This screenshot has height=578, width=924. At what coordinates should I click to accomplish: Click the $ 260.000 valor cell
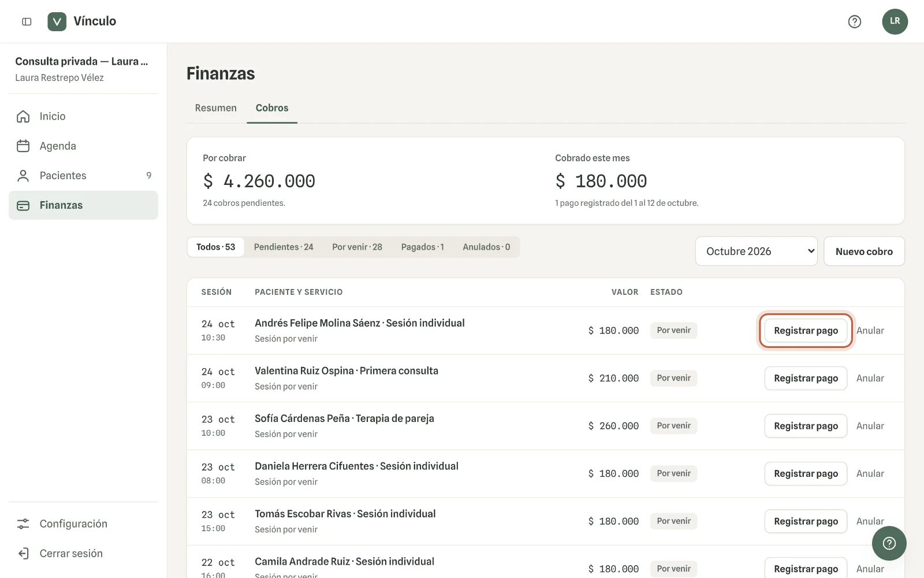(x=613, y=426)
